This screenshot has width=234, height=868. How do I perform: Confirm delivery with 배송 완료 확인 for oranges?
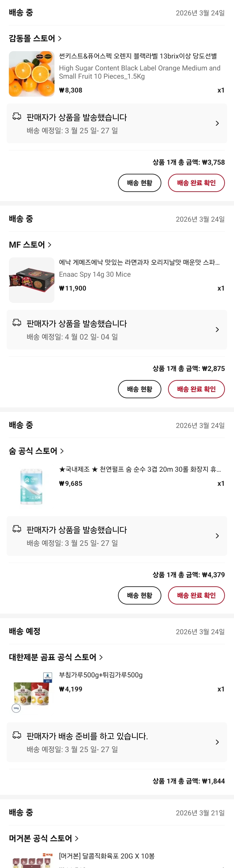coord(196,183)
